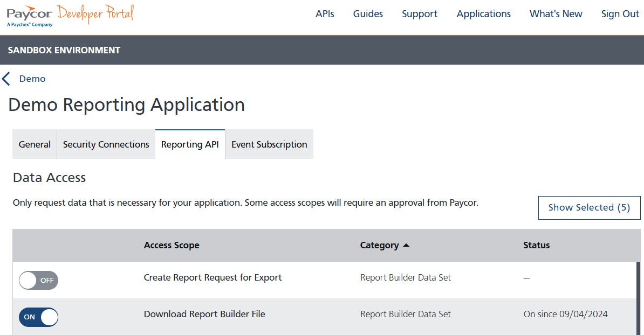Open APIs in the top navigation
644x335 pixels.
(x=325, y=14)
